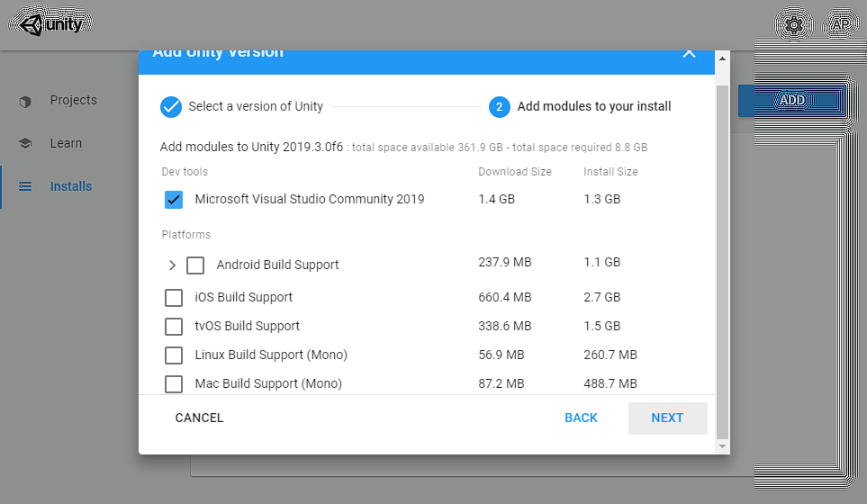This screenshot has width=867, height=504.
Task: Enable iOS Build Support module
Action: coord(174,298)
